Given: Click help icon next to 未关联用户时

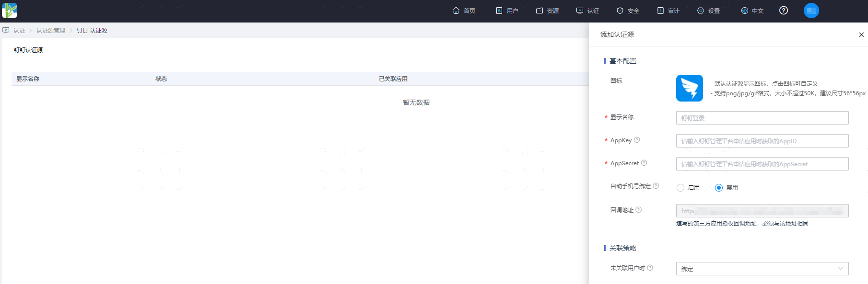Looking at the screenshot, I should [x=650, y=268].
